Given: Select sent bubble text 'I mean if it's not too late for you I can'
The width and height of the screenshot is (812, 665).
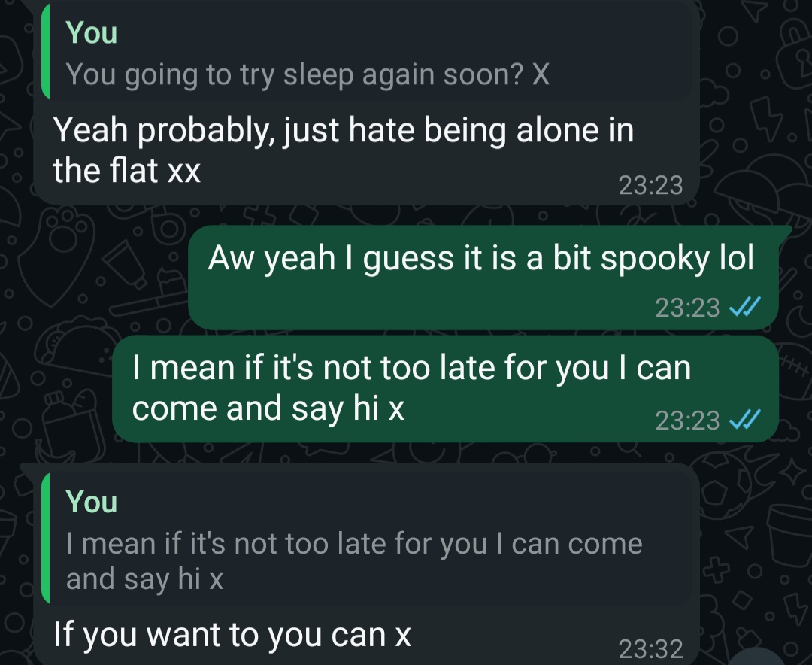Looking at the screenshot, I should coord(411,368).
